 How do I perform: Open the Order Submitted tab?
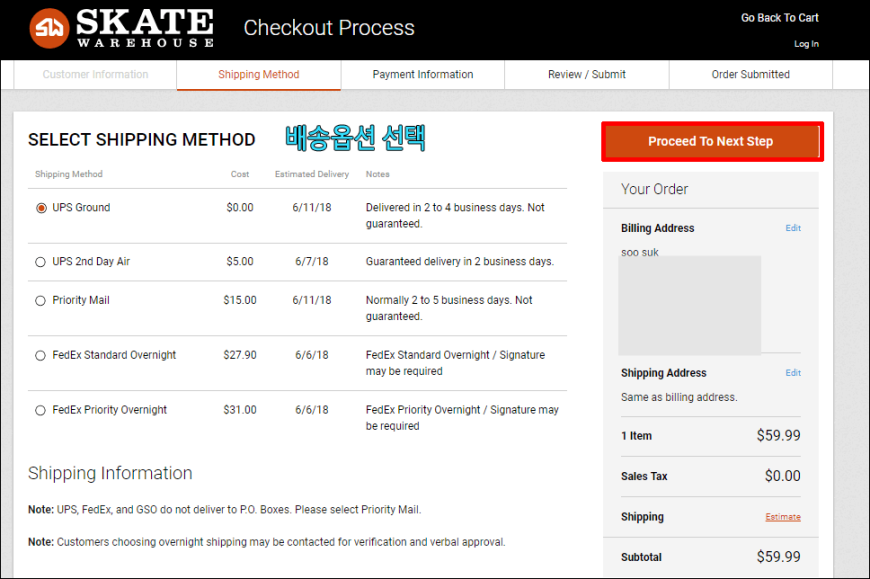tap(751, 74)
